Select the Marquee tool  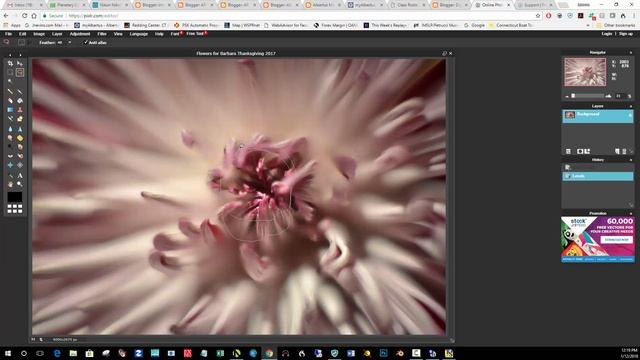[10, 73]
